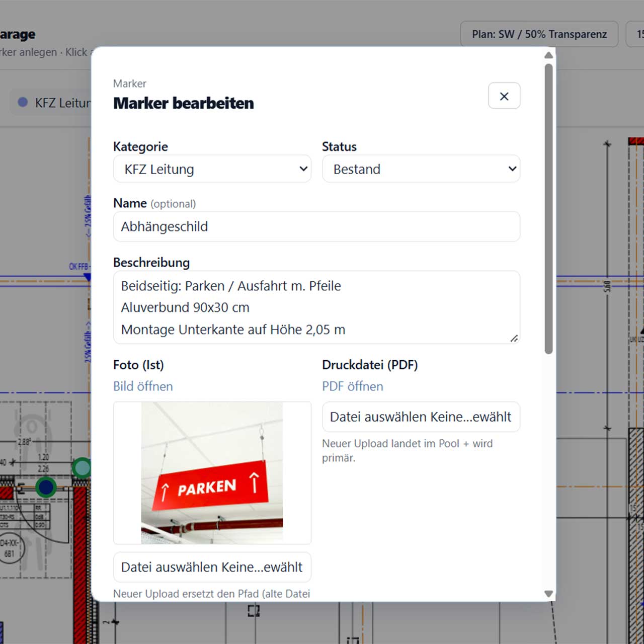
Task: Click the Druckdatei (PDF) label
Action: (370, 365)
